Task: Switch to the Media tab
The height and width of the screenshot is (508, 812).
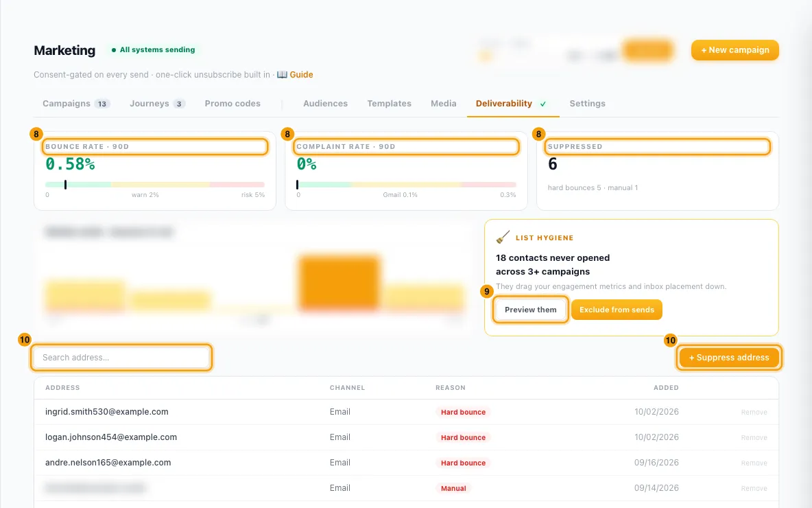Action: pos(443,104)
